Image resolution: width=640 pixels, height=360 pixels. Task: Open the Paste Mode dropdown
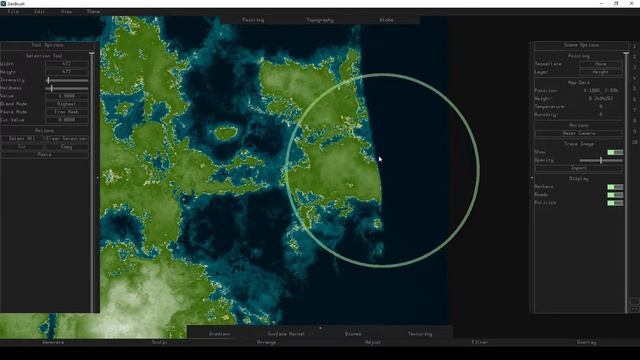67,112
